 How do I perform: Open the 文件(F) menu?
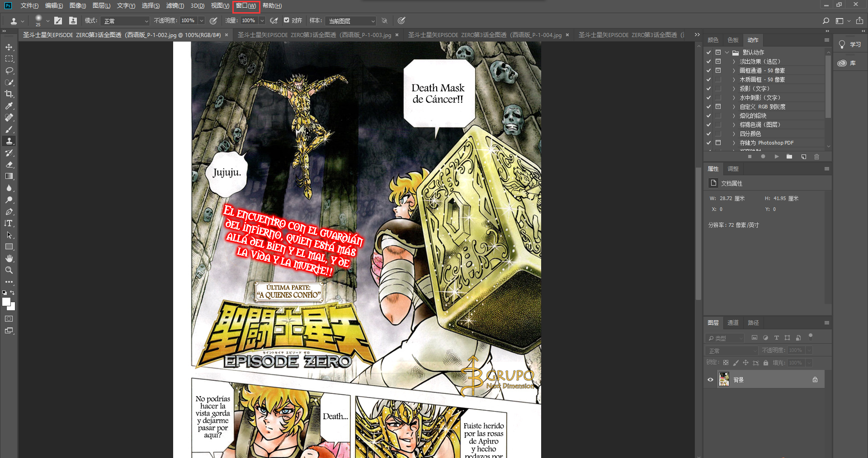coord(29,6)
